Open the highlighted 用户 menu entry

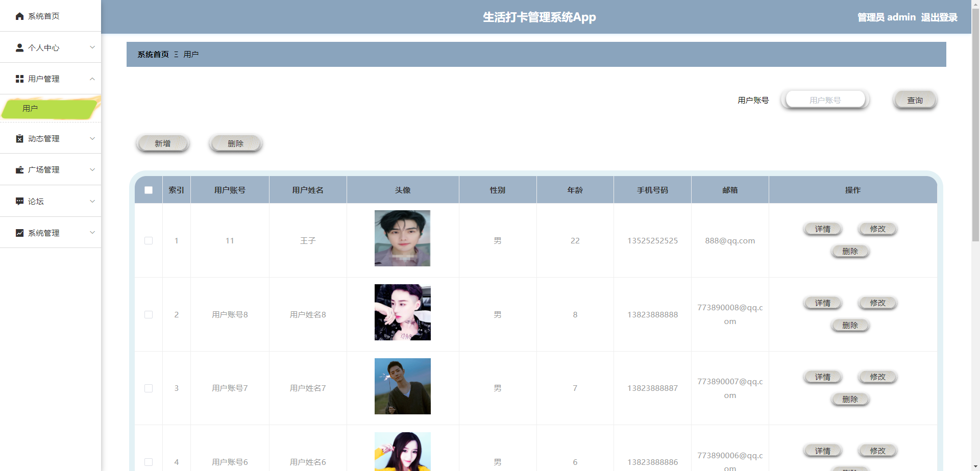point(30,108)
